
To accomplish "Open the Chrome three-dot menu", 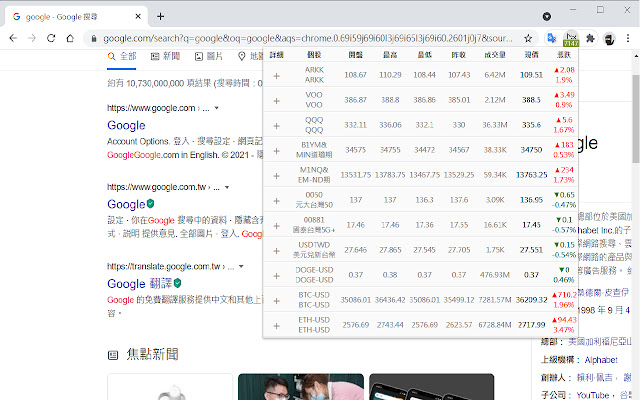I will coord(628,38).
